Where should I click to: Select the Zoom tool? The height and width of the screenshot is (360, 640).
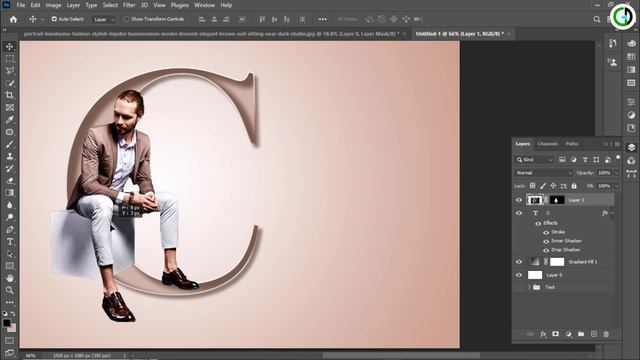9,290
